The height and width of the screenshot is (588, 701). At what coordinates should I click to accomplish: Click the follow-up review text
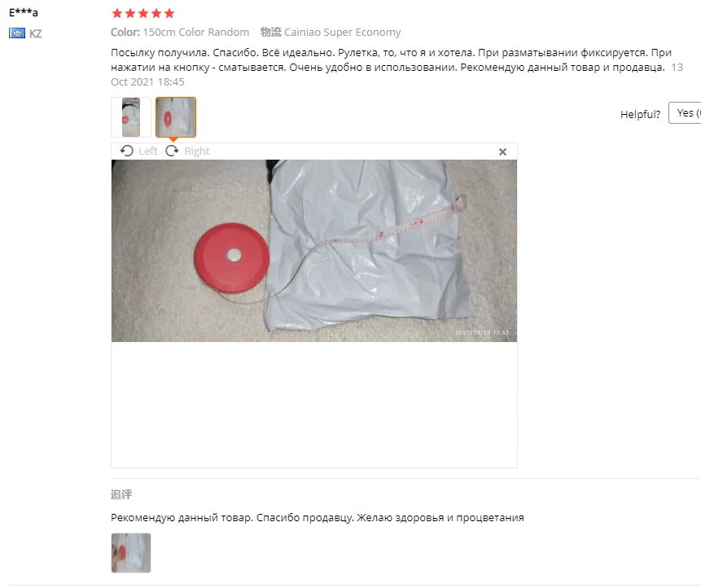pos(318,518)
